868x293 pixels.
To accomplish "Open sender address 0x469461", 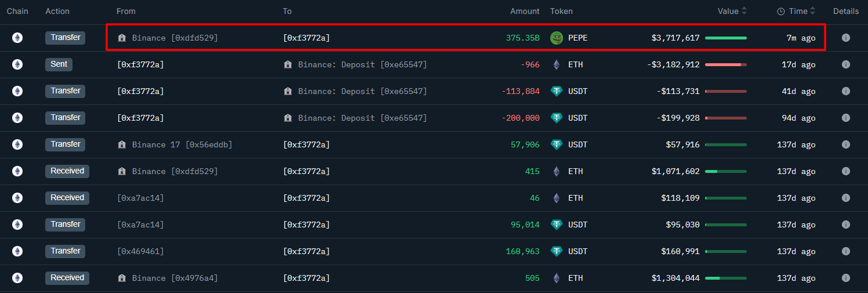I will [140, 251].
